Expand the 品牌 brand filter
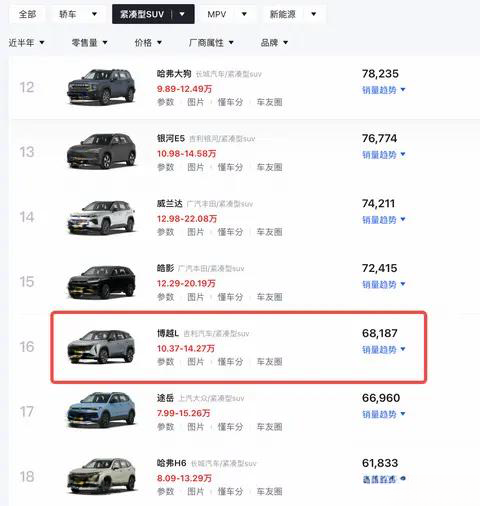This screenshot has height=506, width=480. [x=274, y=43]
